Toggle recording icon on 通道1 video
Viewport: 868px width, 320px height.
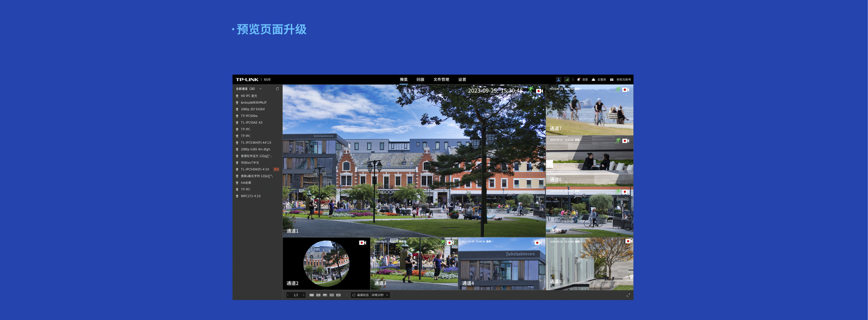coord(539,91)
